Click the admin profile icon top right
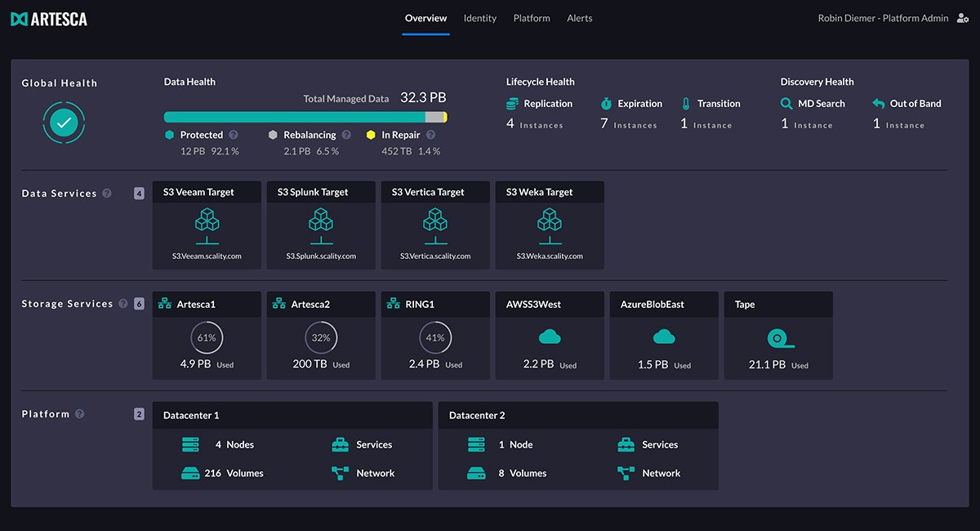 pos(963,17)
